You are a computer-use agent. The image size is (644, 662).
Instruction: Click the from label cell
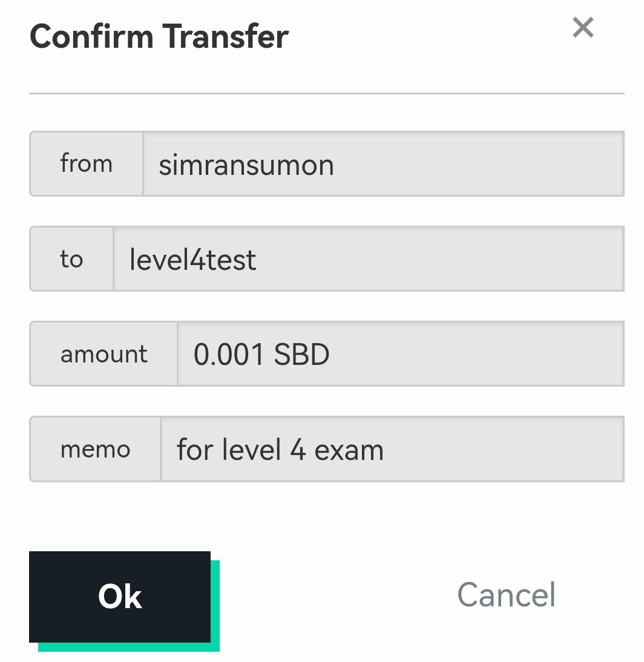pyautogui.click(x=86, y=164)
